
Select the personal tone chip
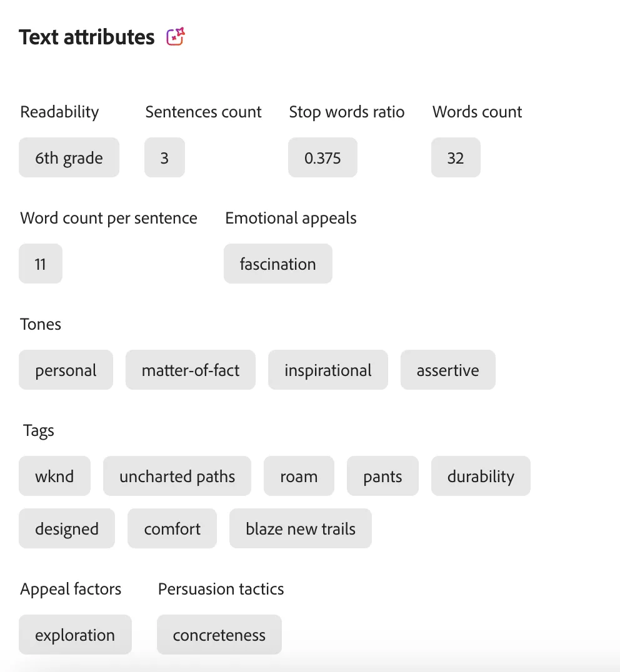click(66, 370)
